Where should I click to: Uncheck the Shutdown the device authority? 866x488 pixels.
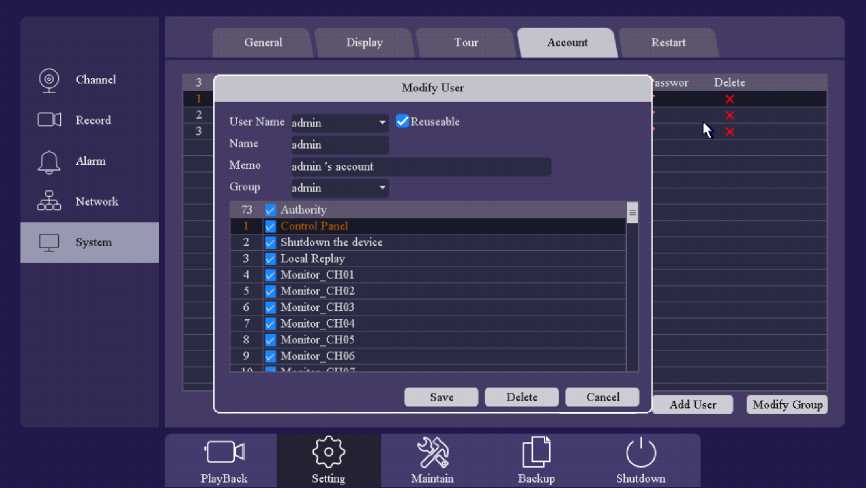pyautogui.click(x=270, y=243)
